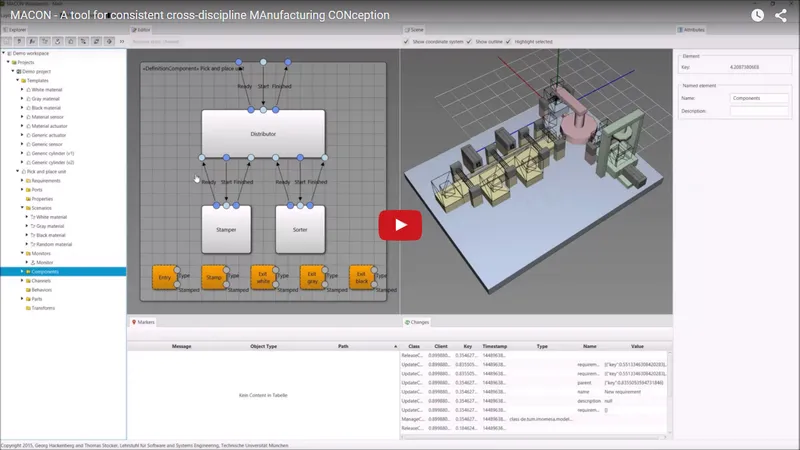Click the Projects folder icon
800x450 pixels.
coord(14,62)
